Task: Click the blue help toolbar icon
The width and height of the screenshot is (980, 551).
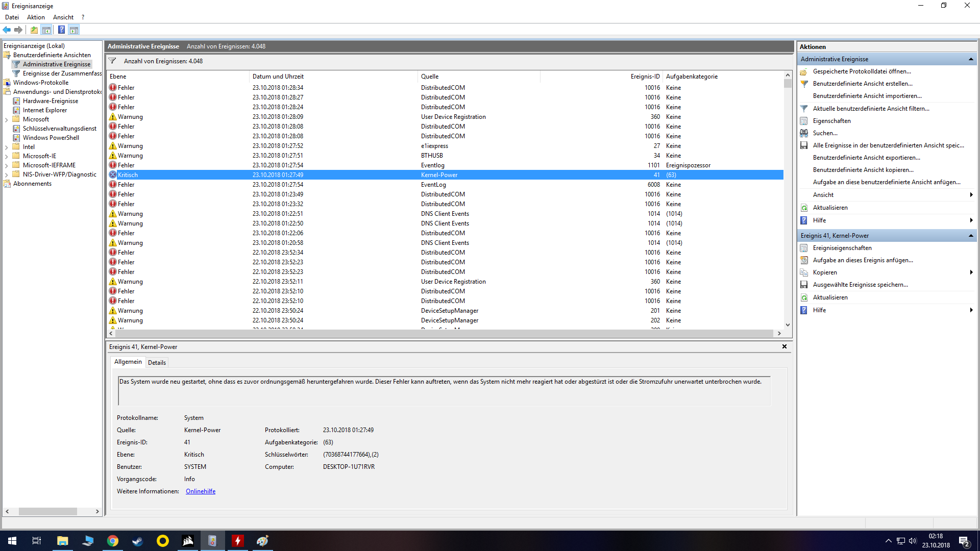Action: [61, 30]
